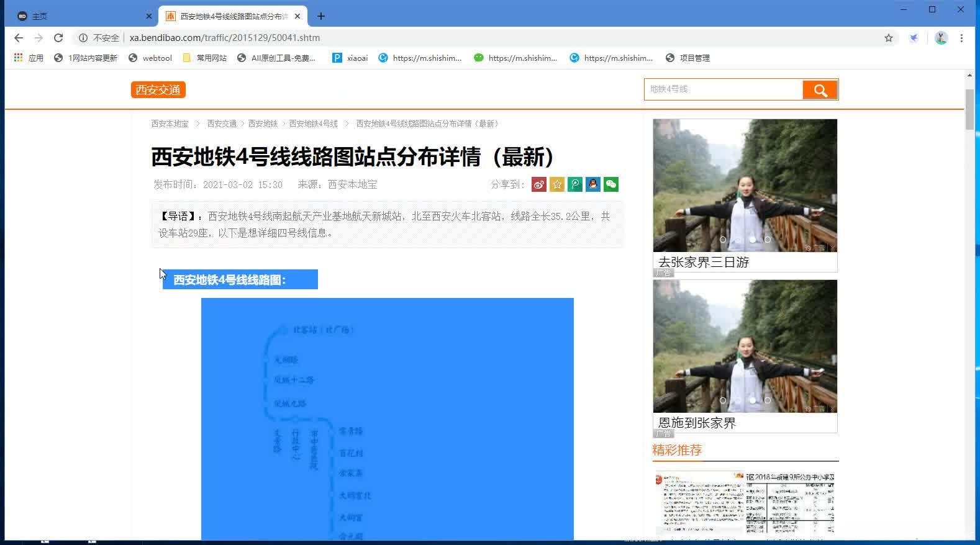Focus the 地铁4号线 search box
Screen dimensions: 980x545
click(x=724, y=89)
